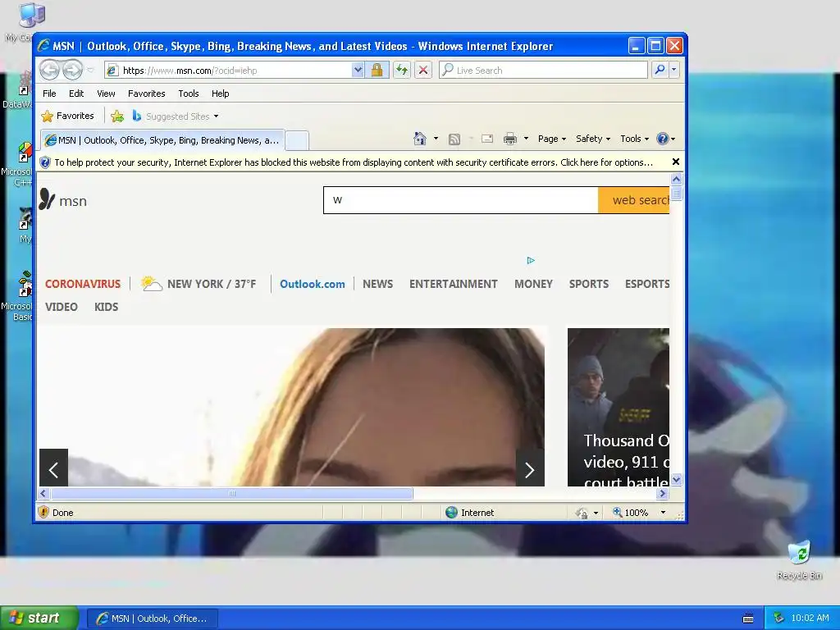This screenshot has height=630, width=840.
Task: Click vertical scrollbar up arrow
Action: [676, 180]
